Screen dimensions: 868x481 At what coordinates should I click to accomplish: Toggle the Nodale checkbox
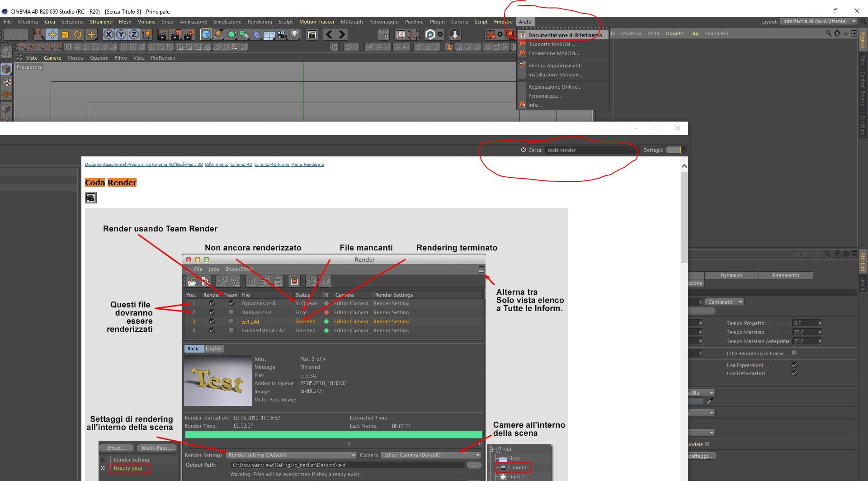[x=708, y=444]
